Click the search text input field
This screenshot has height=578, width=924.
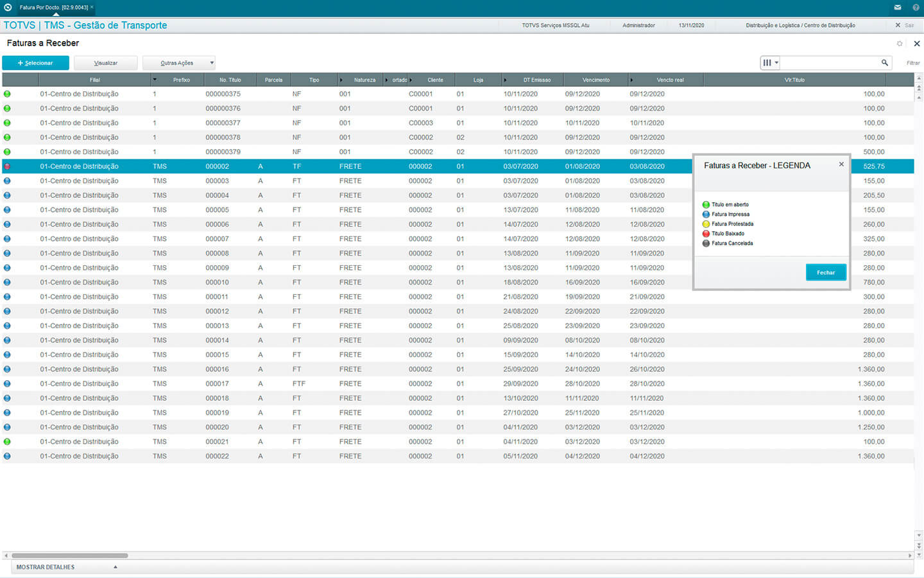(x=829, y=63)
